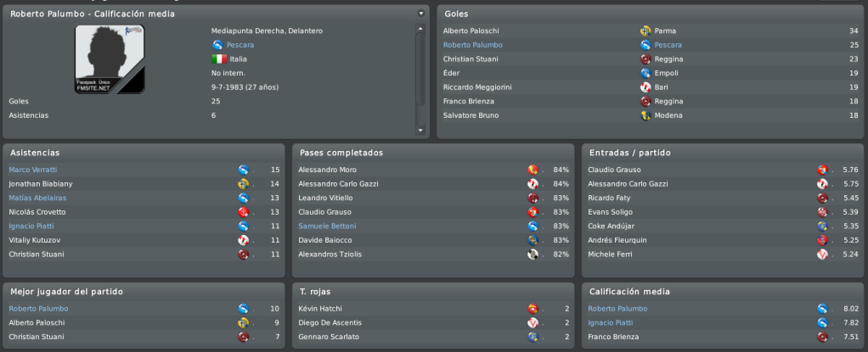The width and height of the screenshot is (868, 352).
Task: Click the club badge next to Alexandros Tziolis
Action: click(x=533, y=254)
